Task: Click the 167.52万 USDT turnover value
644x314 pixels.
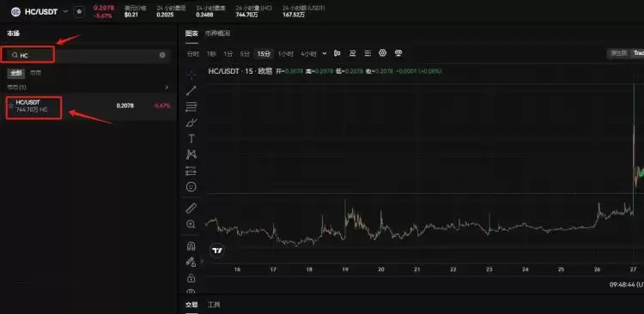Action: pos(294,15)
